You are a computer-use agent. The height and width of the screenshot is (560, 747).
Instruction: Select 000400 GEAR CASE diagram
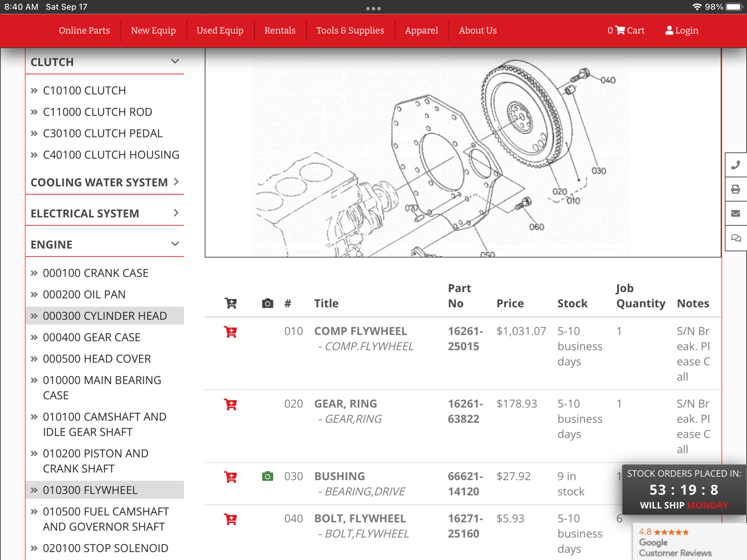(92, 337)
